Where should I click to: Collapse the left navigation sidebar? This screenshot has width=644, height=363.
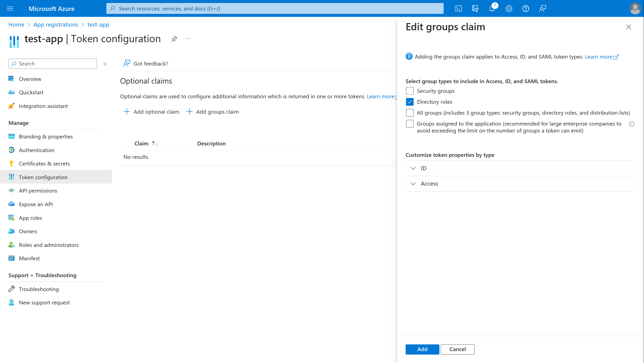(x=105, y=64)
